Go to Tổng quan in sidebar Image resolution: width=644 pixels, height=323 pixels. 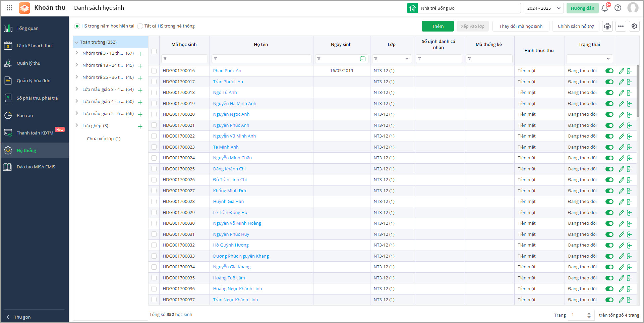tap(35, 29)
